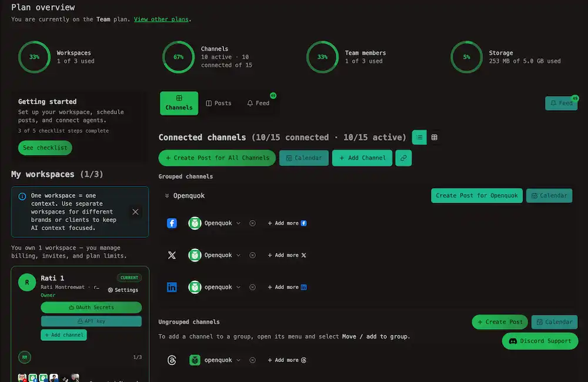588x382 pixels.
Task: Remove Openquok from X row
Action: 252,255
